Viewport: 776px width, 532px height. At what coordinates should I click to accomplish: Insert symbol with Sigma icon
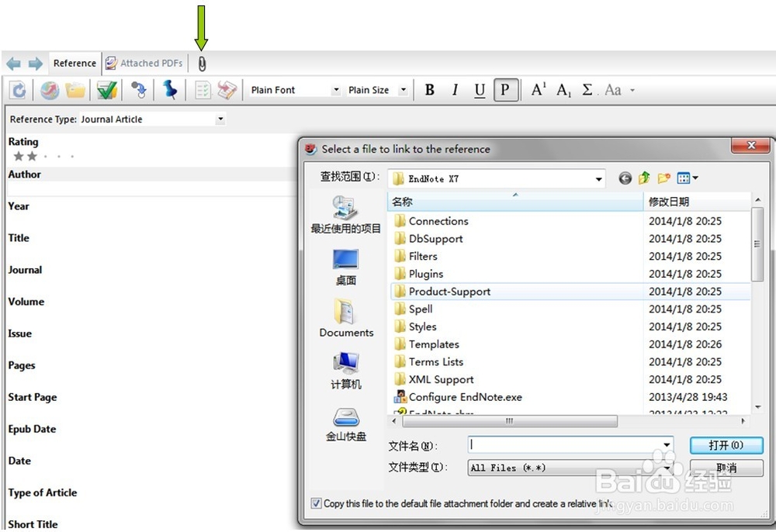pyautogui.click(x=587, y=90)
